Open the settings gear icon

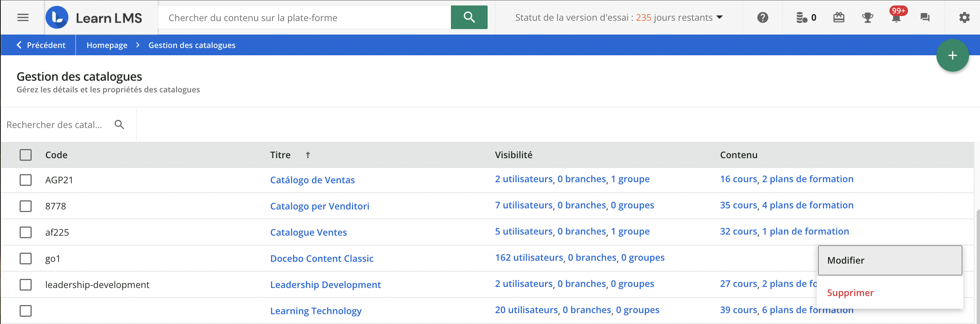point(964,17)
